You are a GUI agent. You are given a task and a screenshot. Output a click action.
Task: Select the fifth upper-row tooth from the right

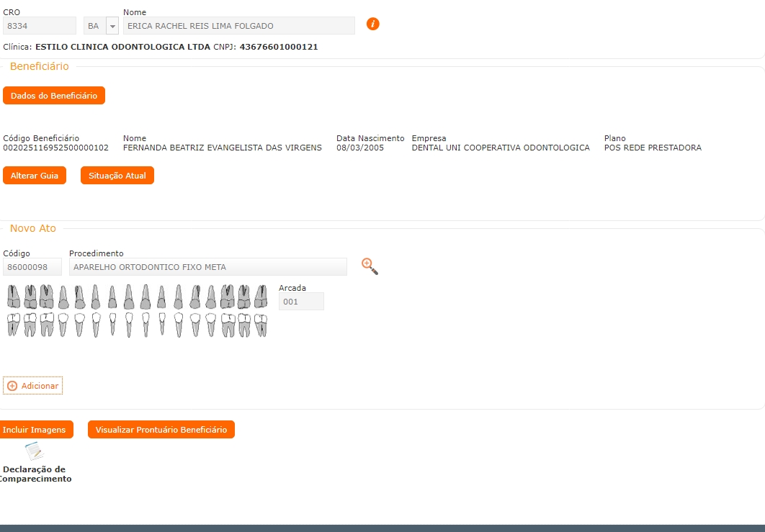pyautogui.click(x=194, y=297)
